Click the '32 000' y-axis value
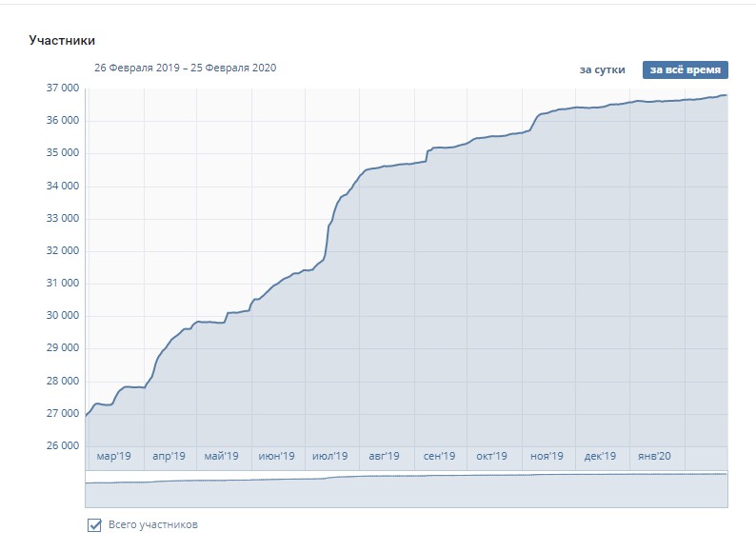The width and height of the screenshot is (756, 551). 63,250
